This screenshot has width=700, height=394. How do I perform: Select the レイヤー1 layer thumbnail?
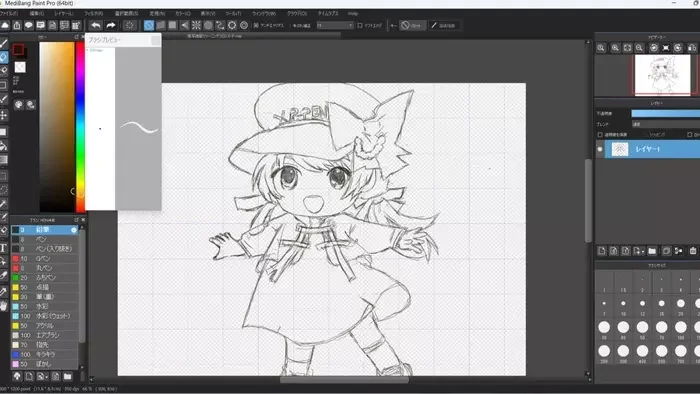[620, 149]
